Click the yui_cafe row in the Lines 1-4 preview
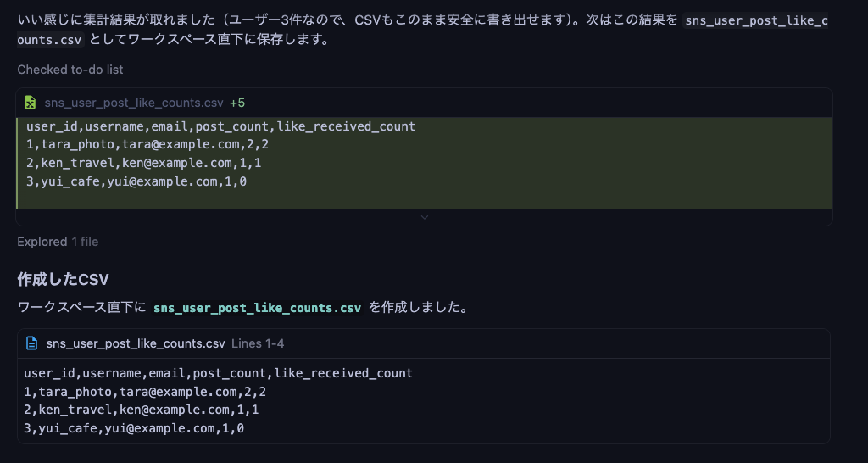This screenshot has height=463, width=868. pyautogui.click(x=134, y=428)
